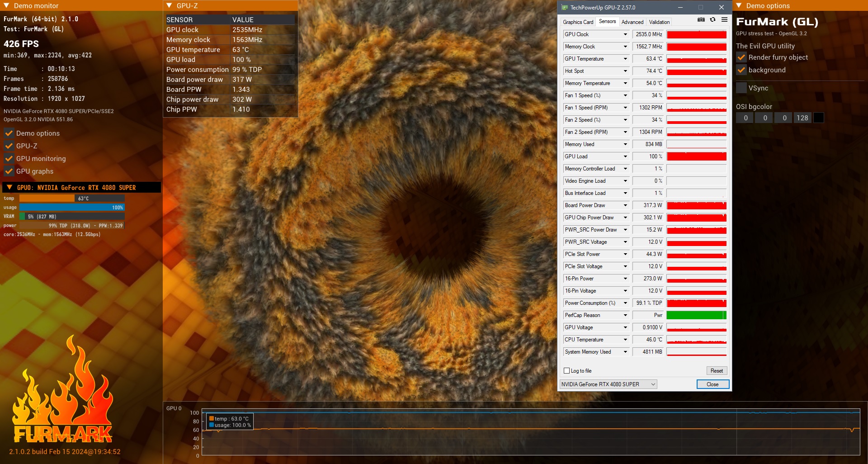The width and height of the screenshot is (868, 464).
Task: Click the Close button in GPU-Z
Action: 712,384
